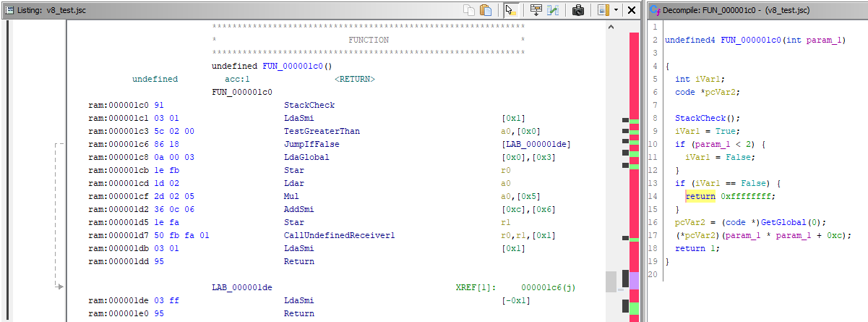868x322 pixels.
Task: Select address ram:000001c6
Action: click(119, 144)
